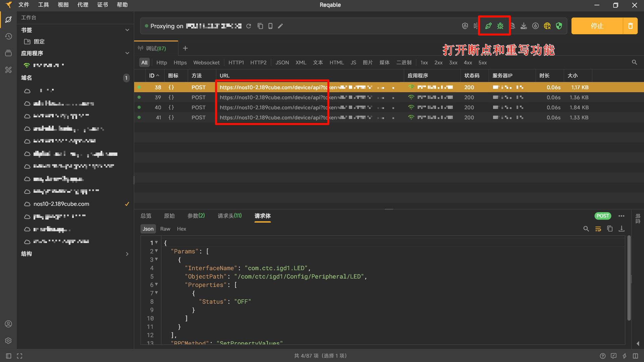Switch to 请求头(11) tab
This screenshot has height=362, width=644.
[x=229, y=216]
